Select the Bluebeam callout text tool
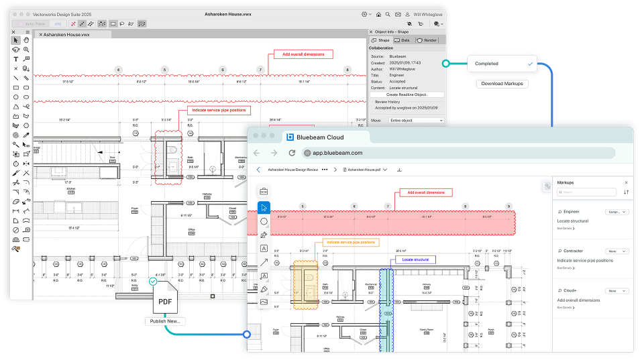The image size is (644, 362). coord(264,276)
